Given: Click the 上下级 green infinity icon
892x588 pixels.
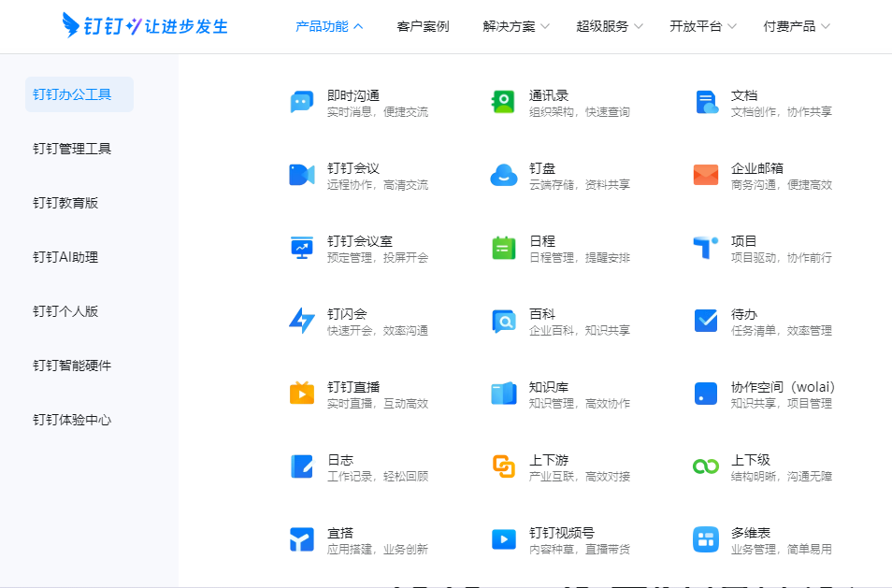Looking at the screenshot, I should (x=706, y=466).
